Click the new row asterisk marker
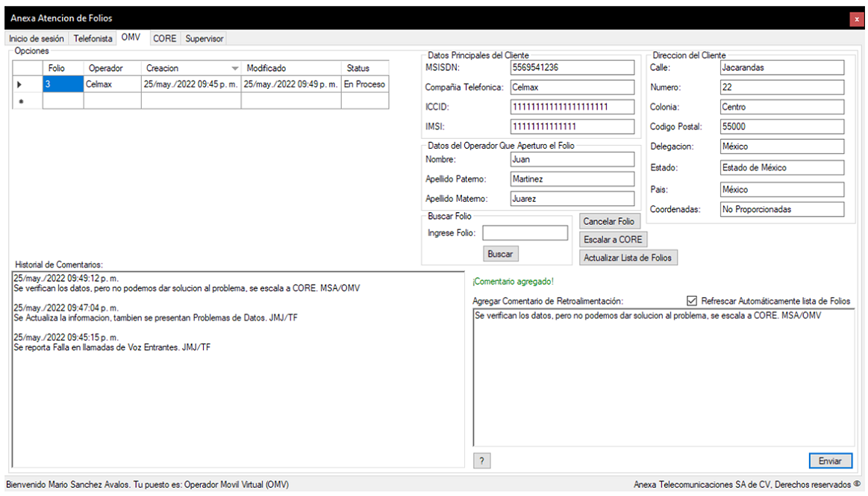Viewport: 868px width, 496px height. click(19, 102)
